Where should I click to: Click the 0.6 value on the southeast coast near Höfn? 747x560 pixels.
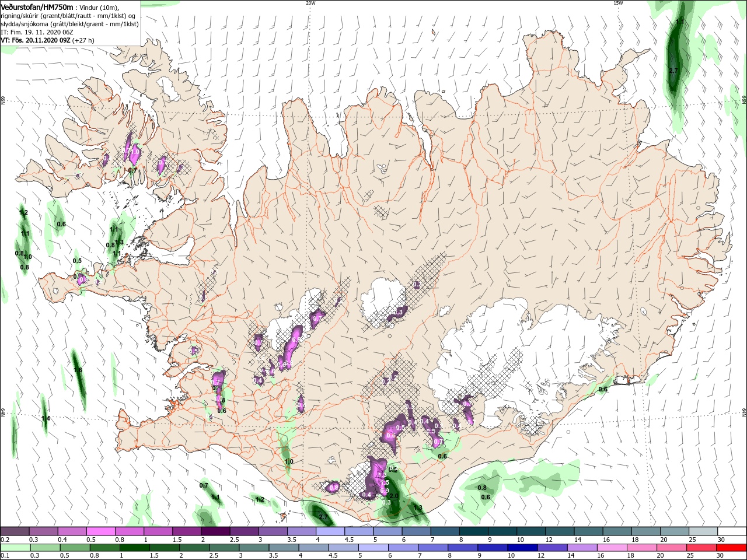point(603,389)
